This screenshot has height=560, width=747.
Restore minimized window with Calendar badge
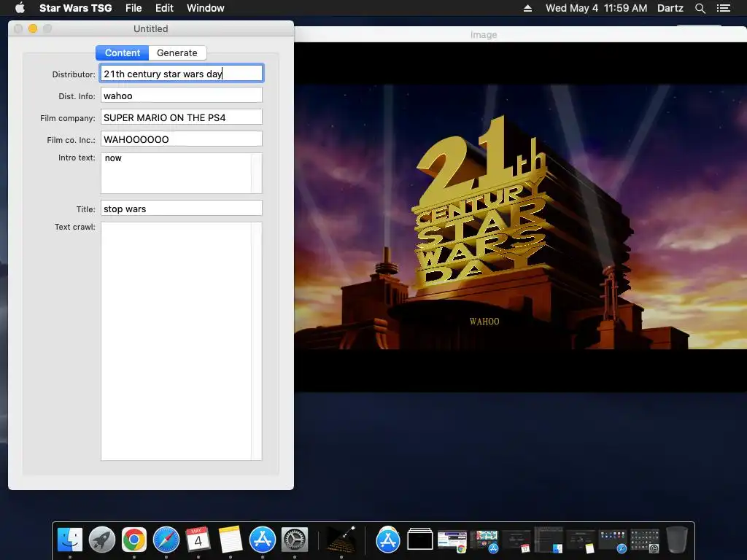516,542
